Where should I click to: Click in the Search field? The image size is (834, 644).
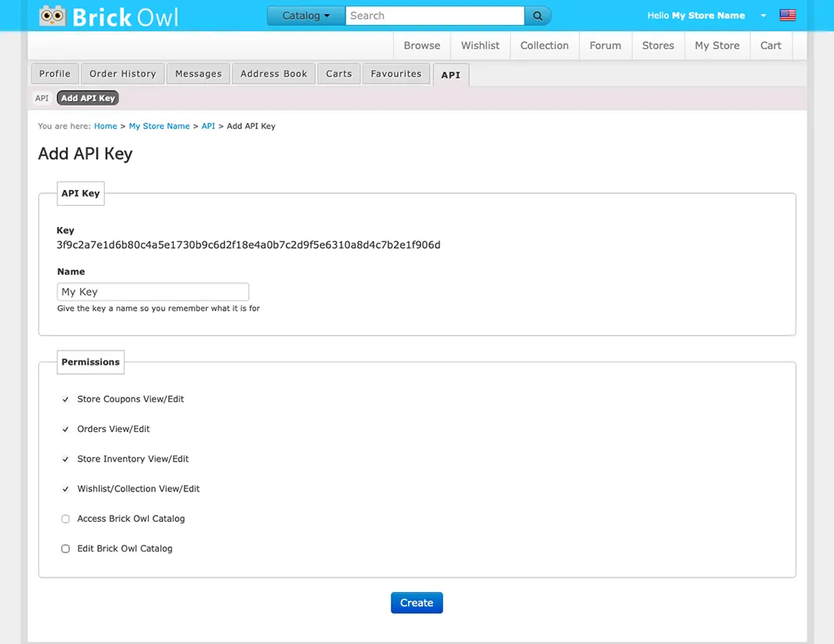click(435, 16)
